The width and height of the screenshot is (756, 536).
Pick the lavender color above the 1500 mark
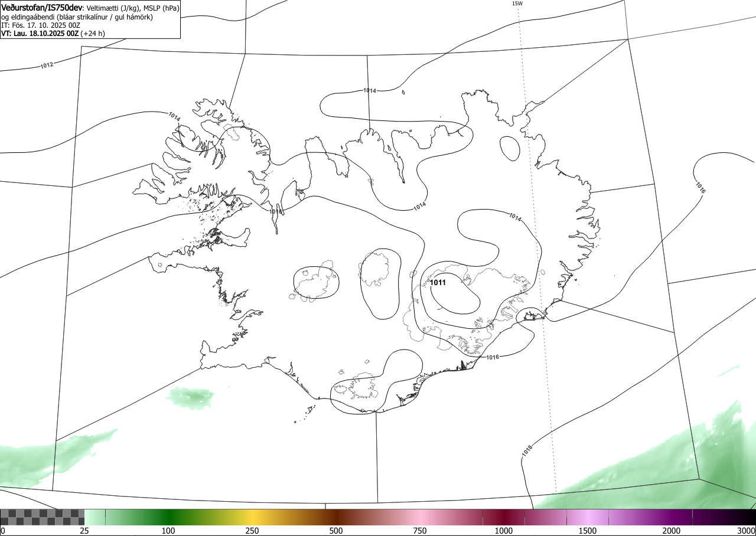click(588, 517)
